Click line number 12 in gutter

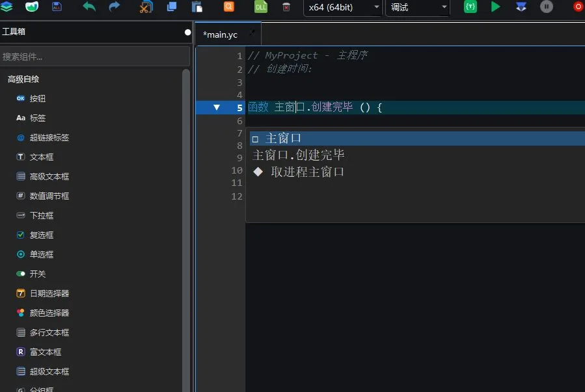(236, 196)
